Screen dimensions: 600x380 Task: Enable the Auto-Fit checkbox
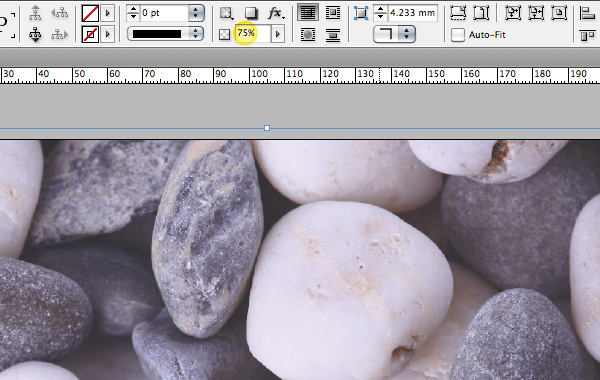click(x=458, y=35)
